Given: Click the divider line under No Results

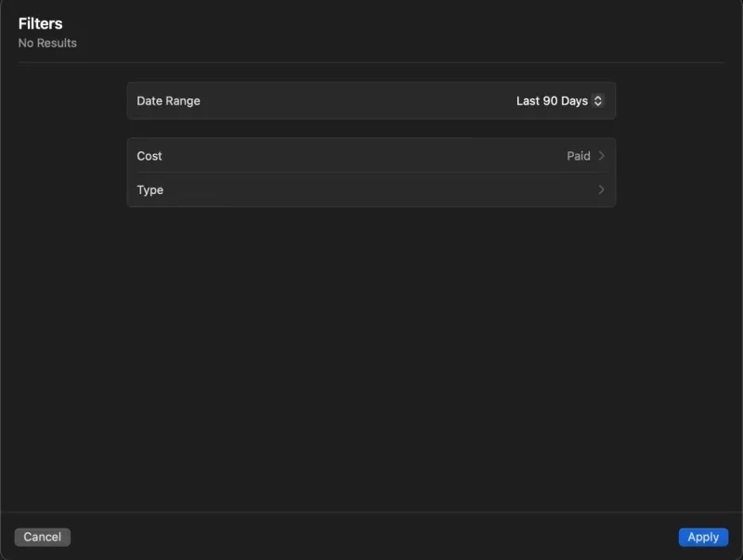Looking at the screenshot, I should pyautogui.click(x=371, y=62).
